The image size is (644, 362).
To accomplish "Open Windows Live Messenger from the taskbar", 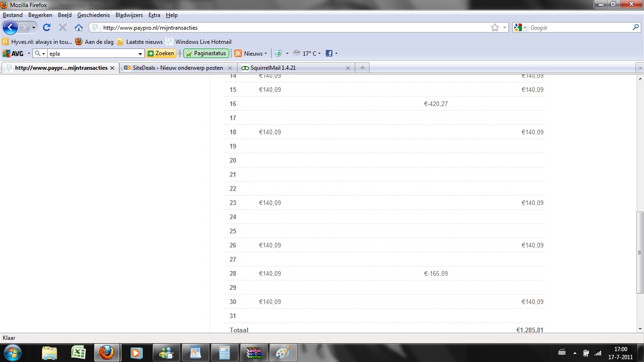I will [x=166, y=353].
